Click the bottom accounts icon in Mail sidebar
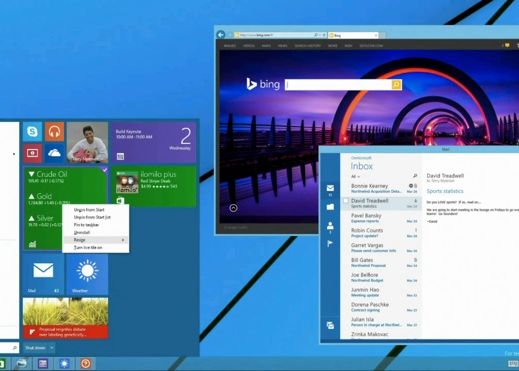This screenshot has width=519, height=371. [330, 325]
